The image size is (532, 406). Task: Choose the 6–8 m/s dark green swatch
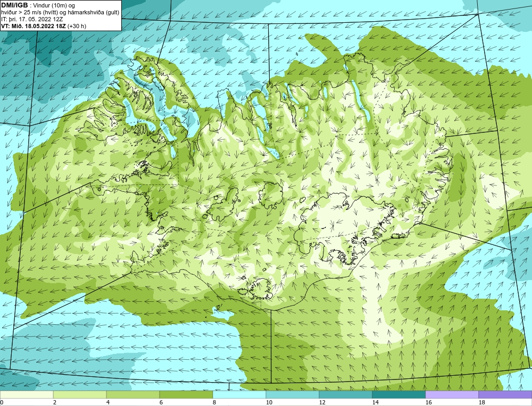186,394
